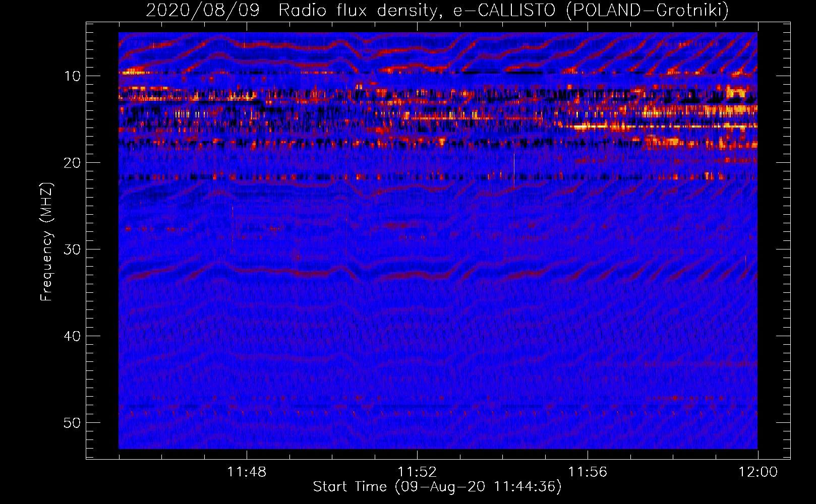
Task: Click the Start Time axis label
Action: coord(437,487)
